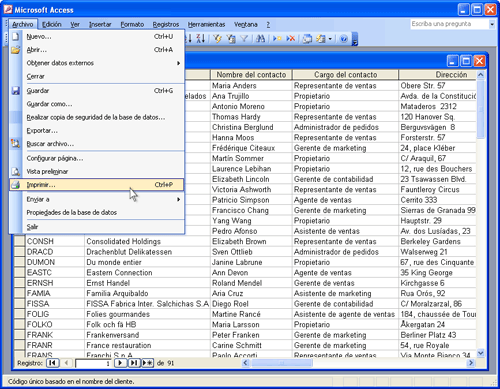Open the Ver menu

tap(75, 24)
